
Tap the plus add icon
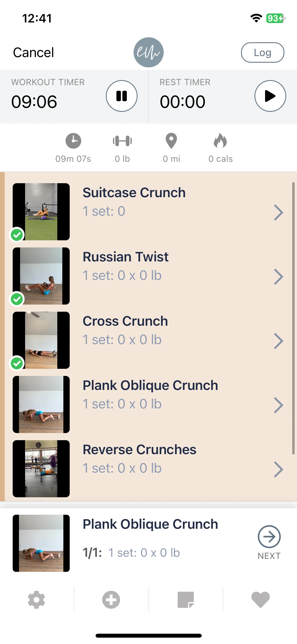(x=111, y=600)
